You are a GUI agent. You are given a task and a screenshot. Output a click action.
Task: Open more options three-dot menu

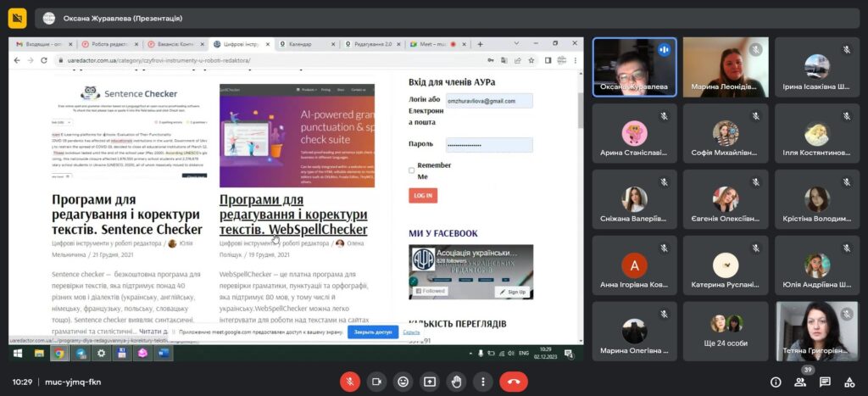[x=482, y=382]
